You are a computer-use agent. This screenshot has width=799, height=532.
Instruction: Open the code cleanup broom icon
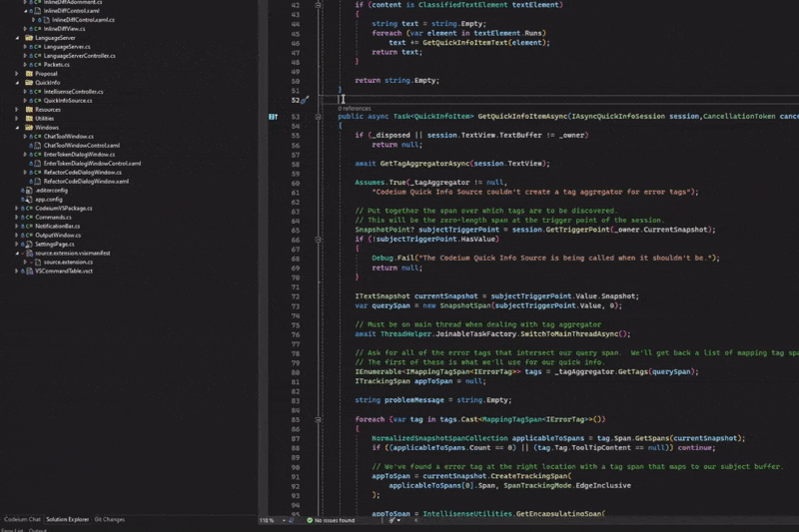392,520
